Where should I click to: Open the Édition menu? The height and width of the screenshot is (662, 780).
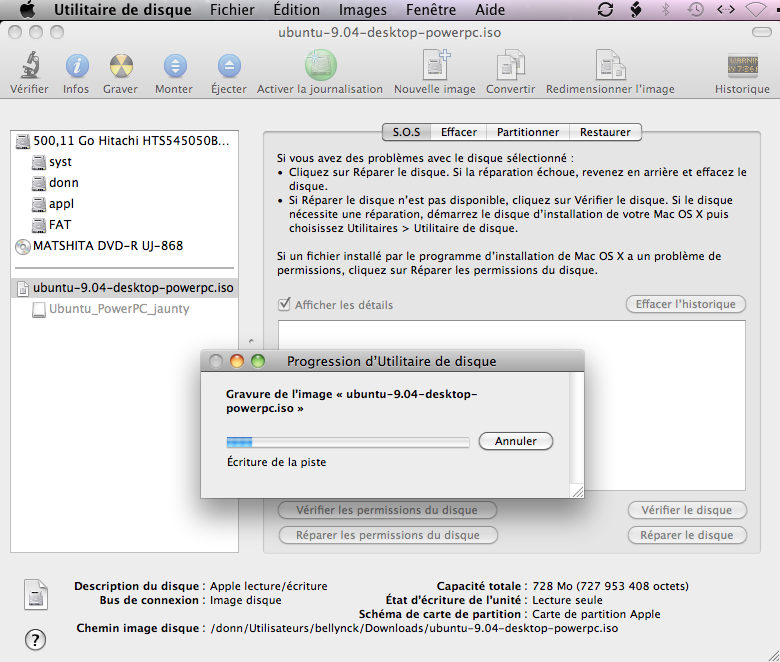(296, 9)
